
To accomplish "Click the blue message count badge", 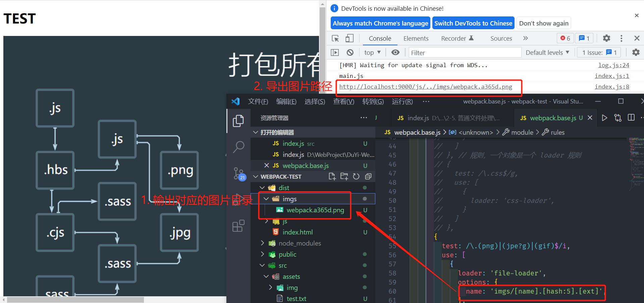I will pos(584,38).
